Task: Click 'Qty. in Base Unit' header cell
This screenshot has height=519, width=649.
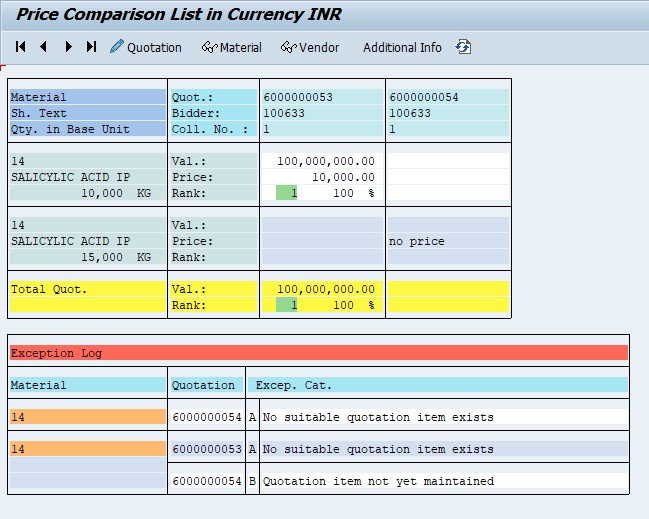Action: 88,129
